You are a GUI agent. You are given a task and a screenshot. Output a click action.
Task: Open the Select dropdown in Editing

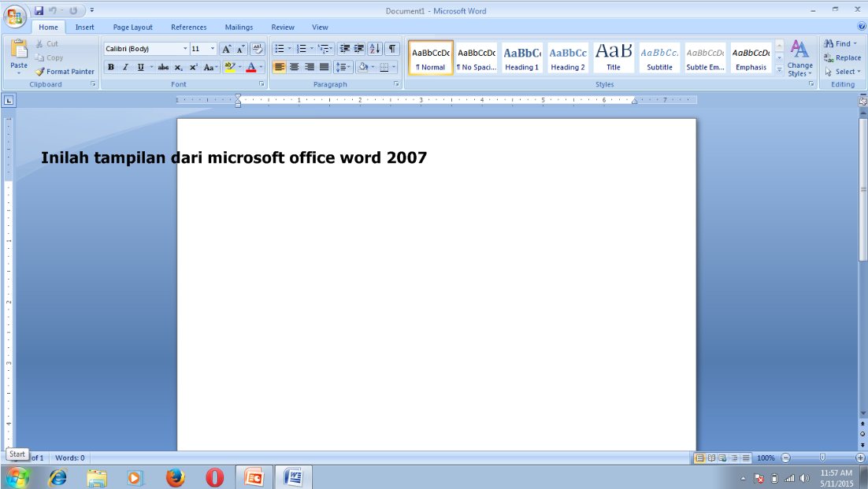point(843,72)
